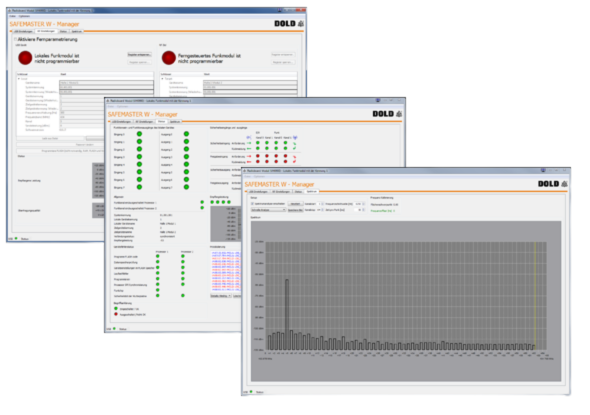Click button next to Spektrumanalyse einschalten checkbox
Image resolution: width=590 pixels, height=415 pixels.
[x=295, y=204]
